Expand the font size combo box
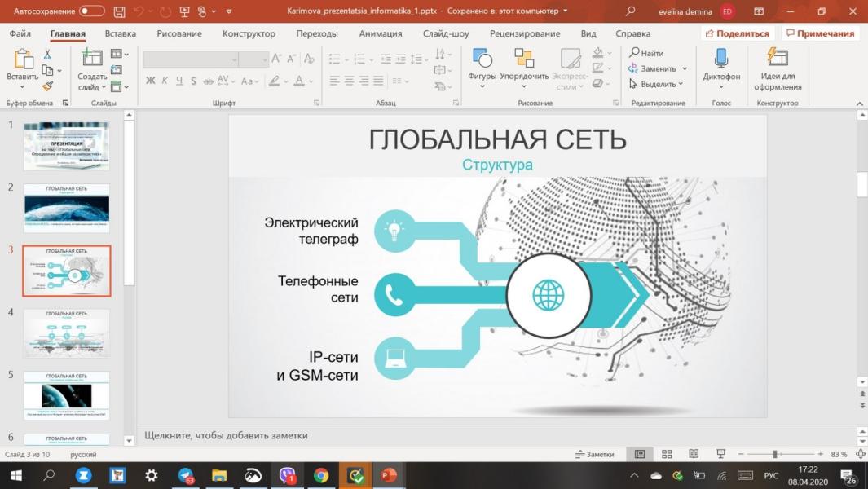Viewport: 868px width, 489px height. (x=265, y=59)
